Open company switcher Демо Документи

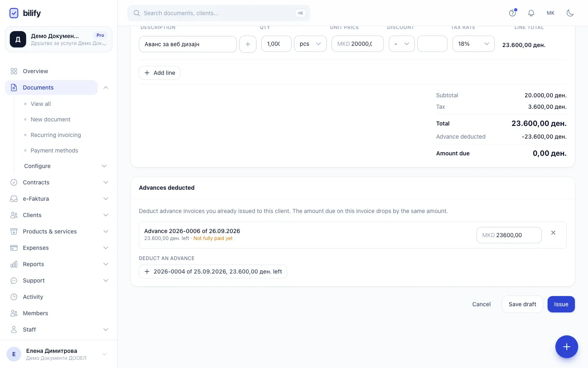[x=58, y=39]
